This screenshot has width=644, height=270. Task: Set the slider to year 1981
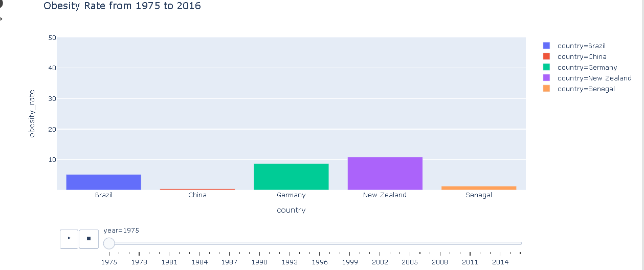169,243
